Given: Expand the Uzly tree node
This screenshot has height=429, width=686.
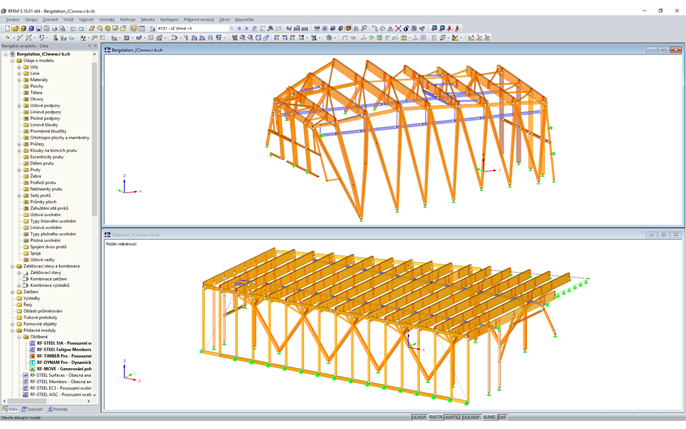Looking at the screenshot, I should click(19, 67).
